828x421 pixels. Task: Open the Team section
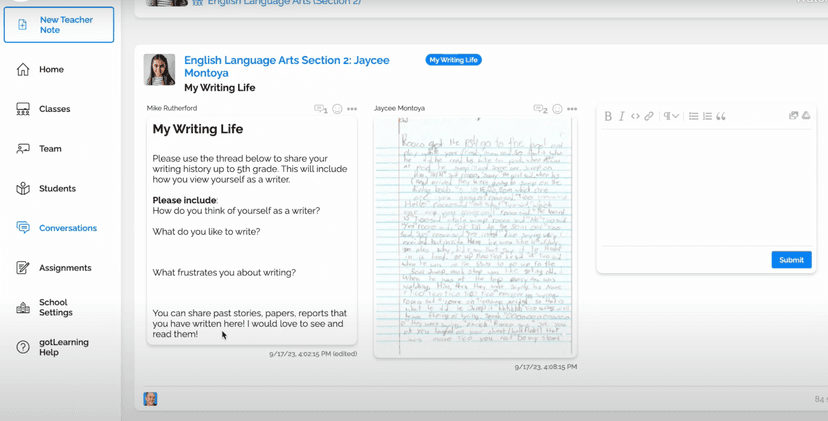click(50, 149)
